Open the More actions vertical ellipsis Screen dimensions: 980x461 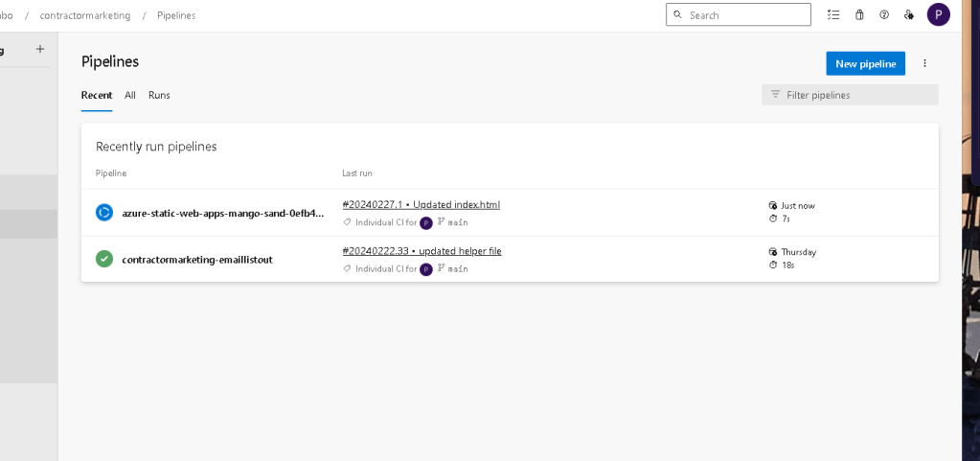click(x=925, y=63)
